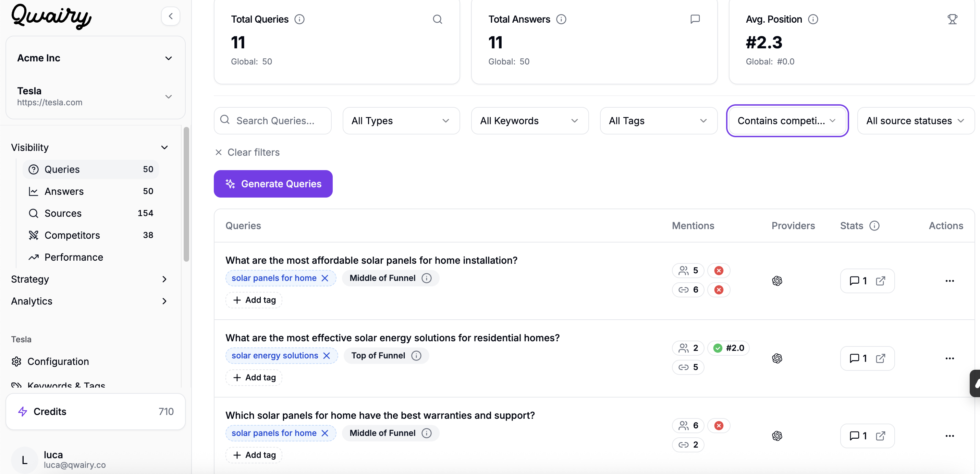
Task: Show Middle of Funnel info on warranties query
Action: (x=427, y=433)
